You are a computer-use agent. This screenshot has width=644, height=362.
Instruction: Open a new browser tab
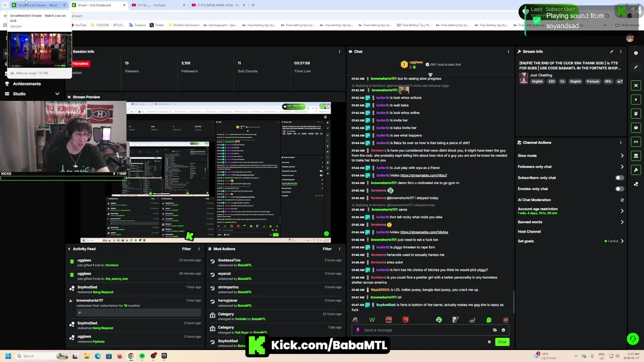[253, 5]
